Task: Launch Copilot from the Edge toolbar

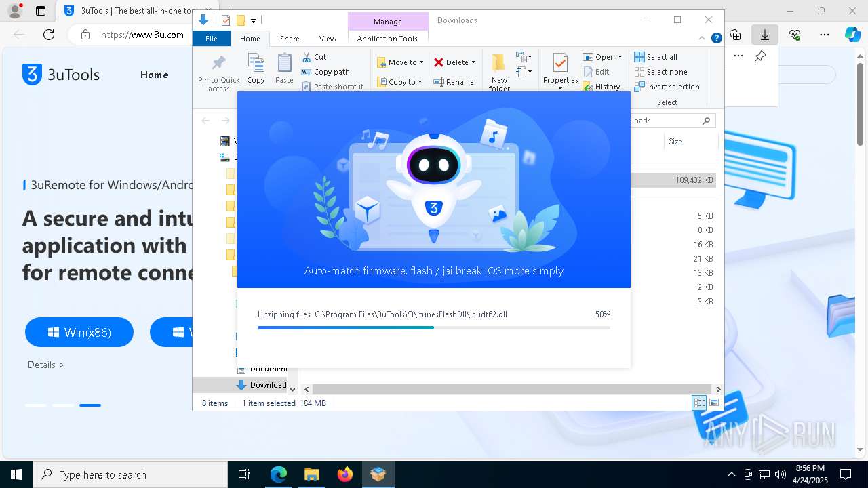Action: [x=853, y=35]
